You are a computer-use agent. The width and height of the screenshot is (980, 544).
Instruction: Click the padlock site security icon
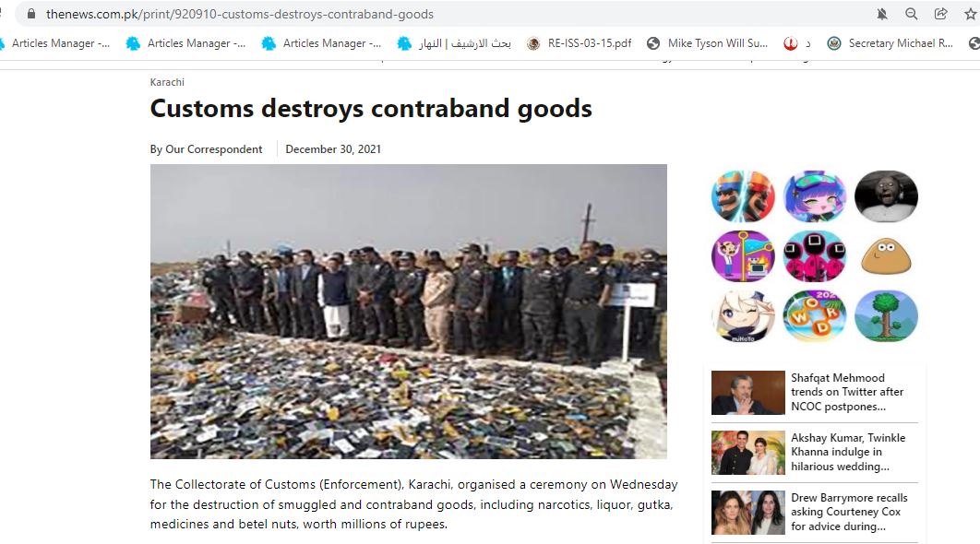[x=31, y=13]
